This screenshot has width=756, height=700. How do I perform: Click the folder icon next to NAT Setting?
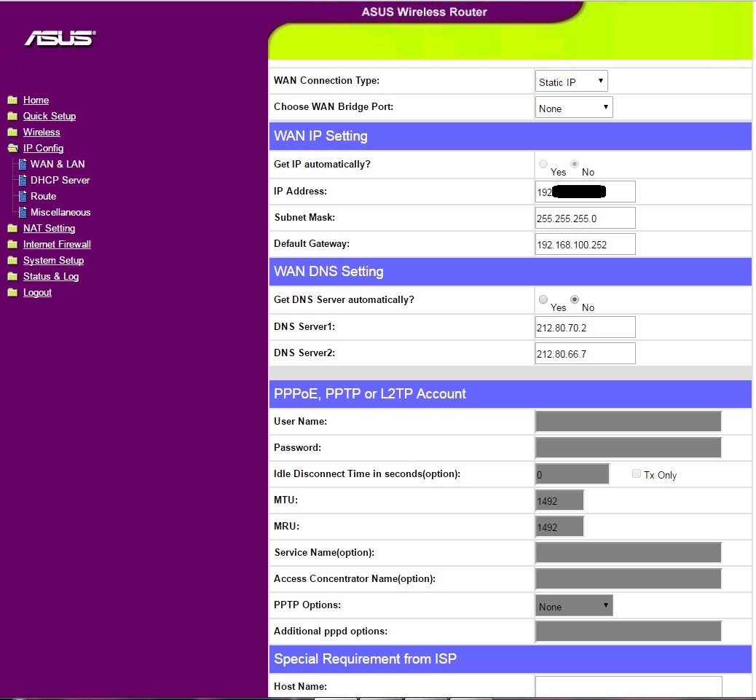[12, 229]
